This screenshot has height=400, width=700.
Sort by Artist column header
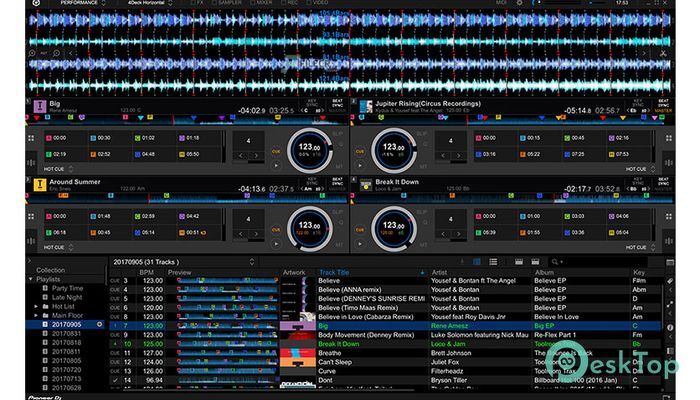(x=439, y=272)
